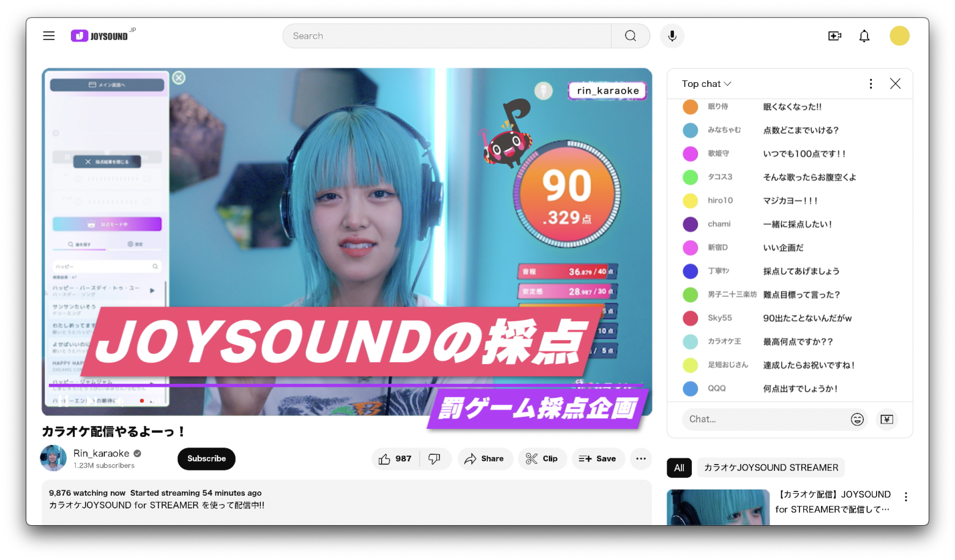The image size is (955, 560).
Task: Pause the live video
Action: click(x=63, y=401)
